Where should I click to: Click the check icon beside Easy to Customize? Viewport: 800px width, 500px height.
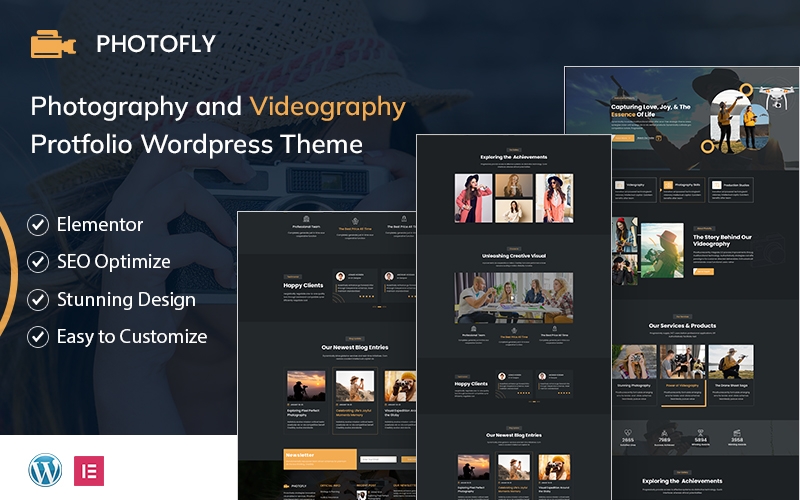(x=38, y=337)
